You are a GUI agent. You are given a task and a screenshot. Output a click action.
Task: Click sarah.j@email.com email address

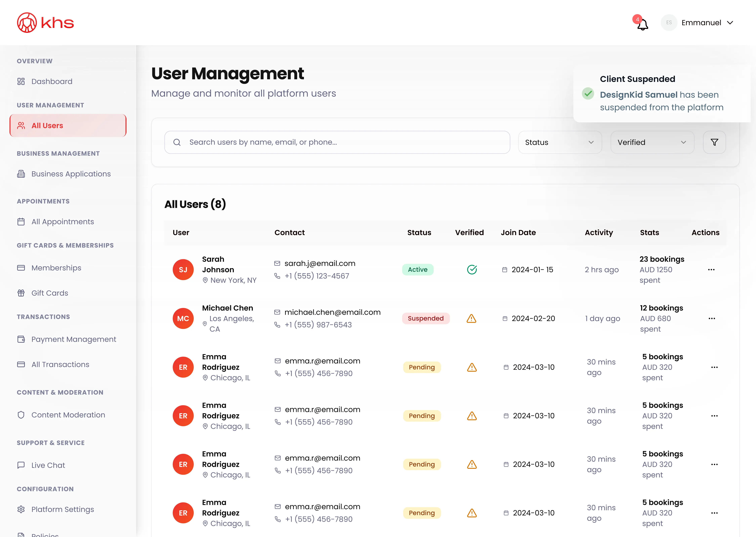coord(320,263)
